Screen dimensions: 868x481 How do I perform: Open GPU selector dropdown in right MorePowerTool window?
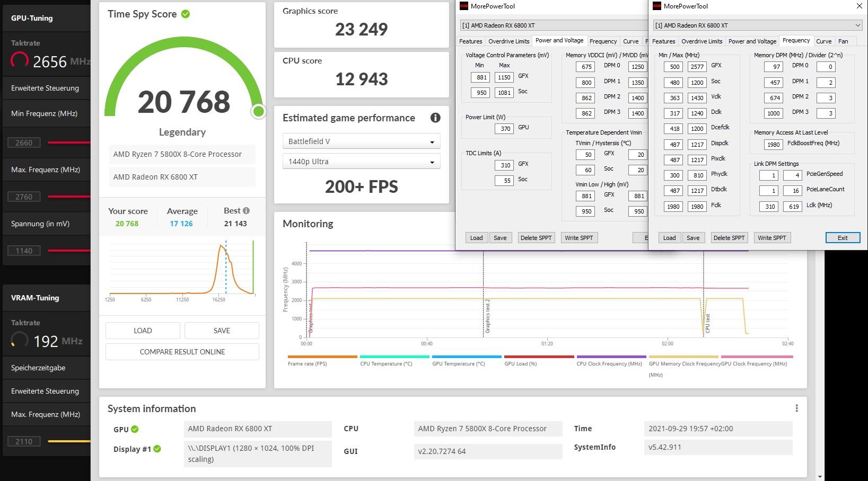coord(757,25)
